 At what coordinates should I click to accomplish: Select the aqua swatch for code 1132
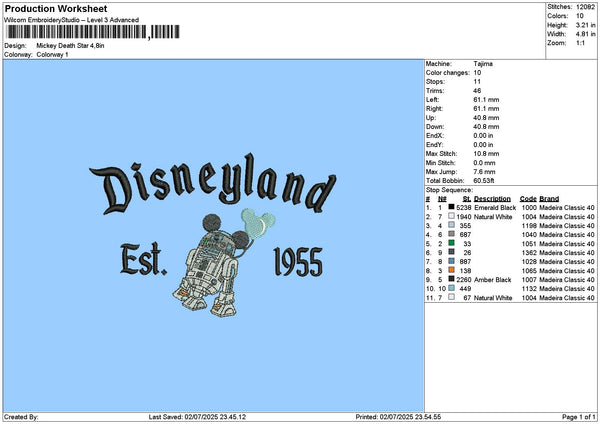click(x=452, y=288)
